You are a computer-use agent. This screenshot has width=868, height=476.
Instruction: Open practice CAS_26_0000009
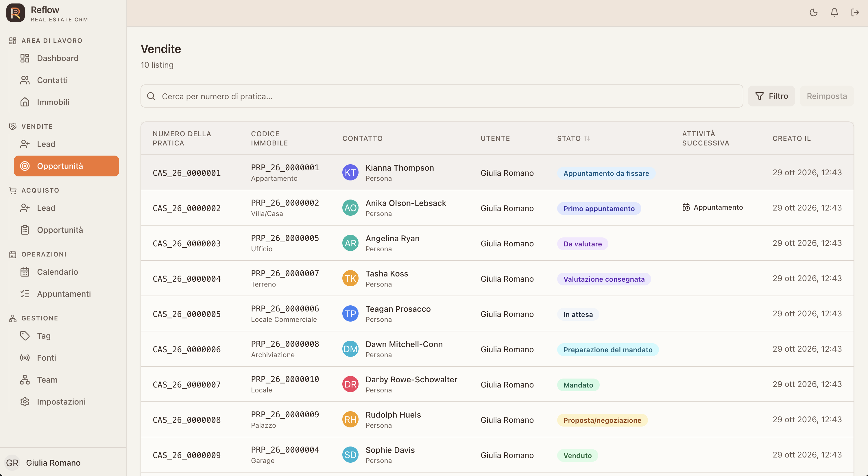click(x=187, y=455)
